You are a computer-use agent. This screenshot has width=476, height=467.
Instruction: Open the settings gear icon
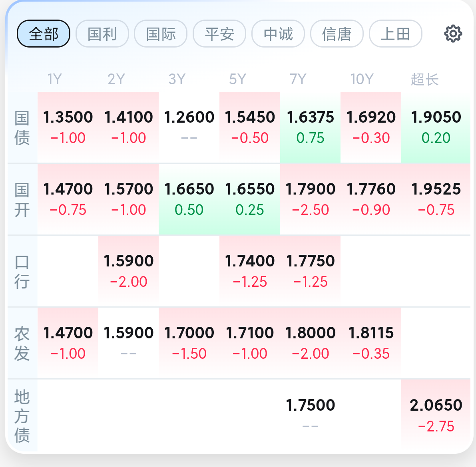[x=453, y=34]
